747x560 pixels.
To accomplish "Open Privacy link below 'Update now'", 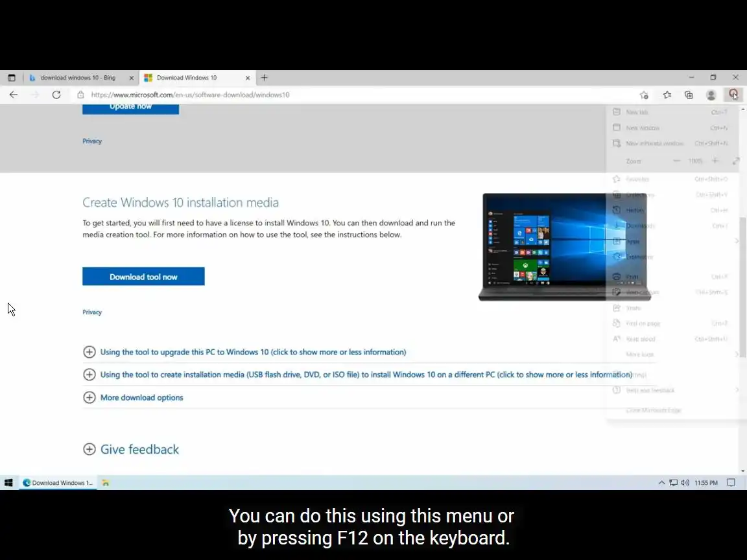I will tap(92, 141).
